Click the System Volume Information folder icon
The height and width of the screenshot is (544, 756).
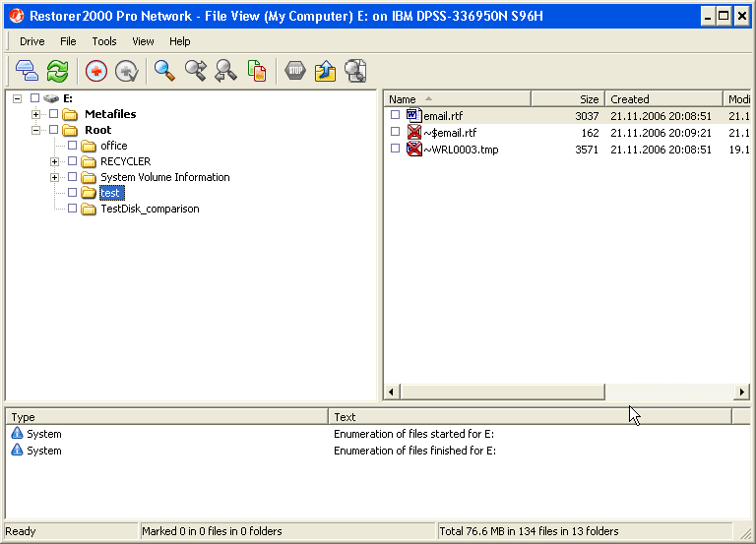coord(89,177)
